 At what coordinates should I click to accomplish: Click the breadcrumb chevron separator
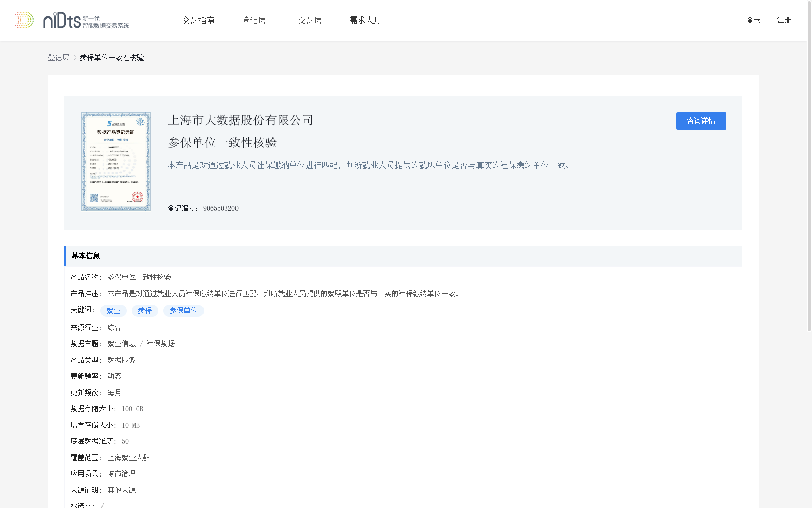75,58
